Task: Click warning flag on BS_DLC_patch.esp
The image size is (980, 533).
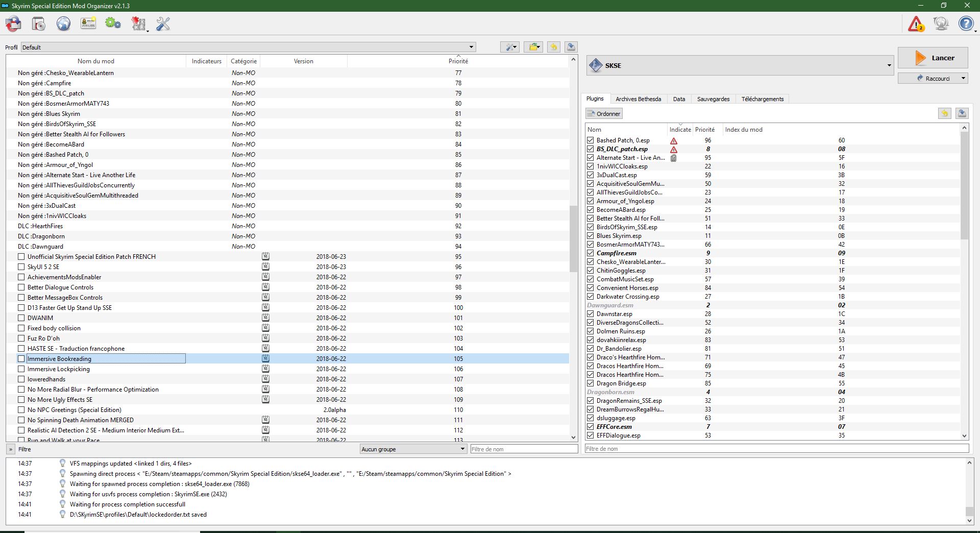Action: click(674, 150)
